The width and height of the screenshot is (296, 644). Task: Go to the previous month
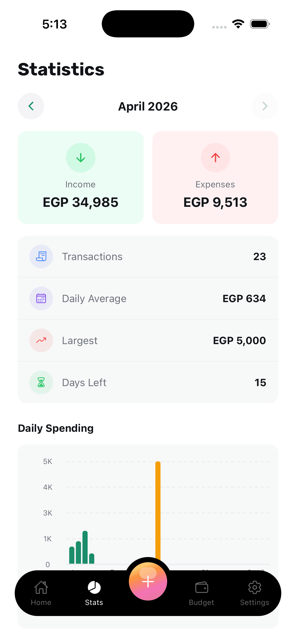[31, 106]
